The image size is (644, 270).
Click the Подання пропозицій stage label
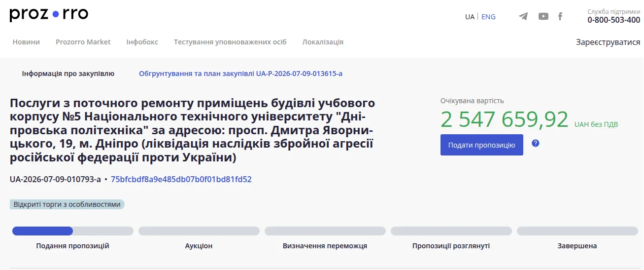[x=73, y=246]
